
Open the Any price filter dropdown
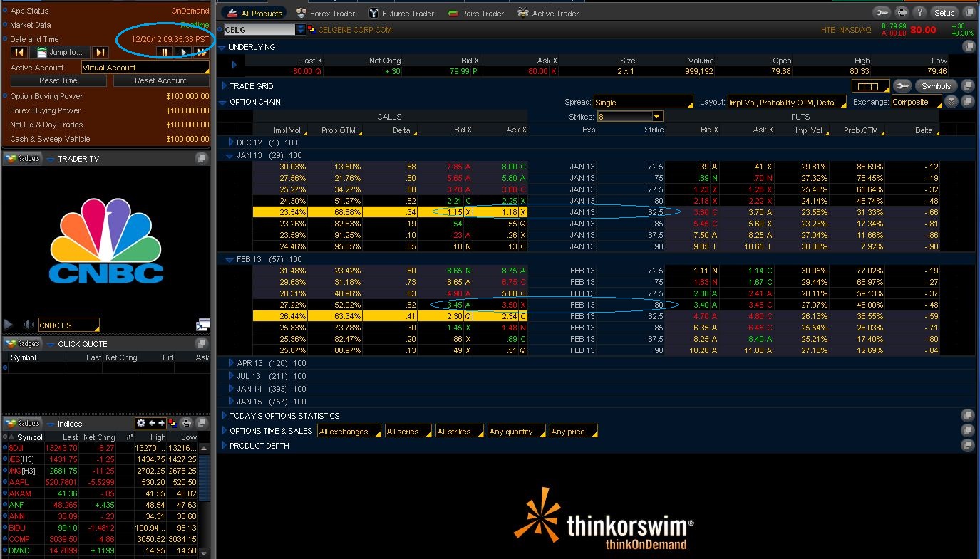click(573, 432)
